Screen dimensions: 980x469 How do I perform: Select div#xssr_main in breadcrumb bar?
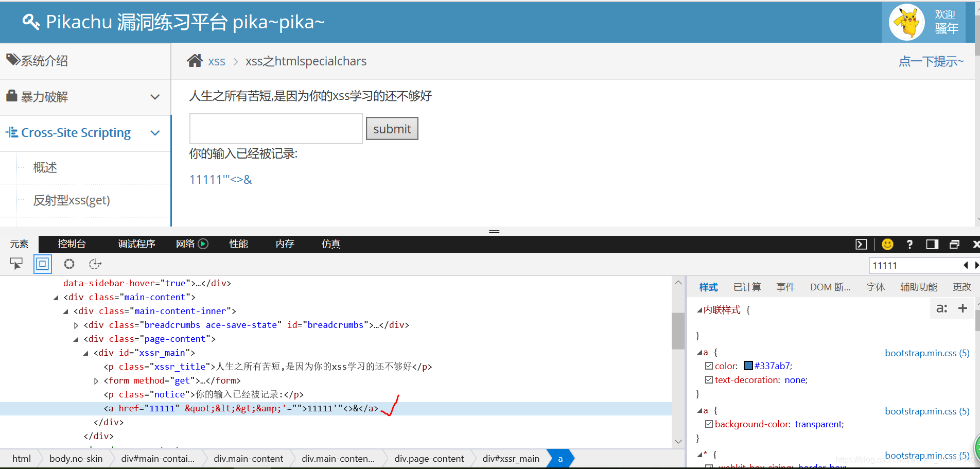(x=511, y=459)
